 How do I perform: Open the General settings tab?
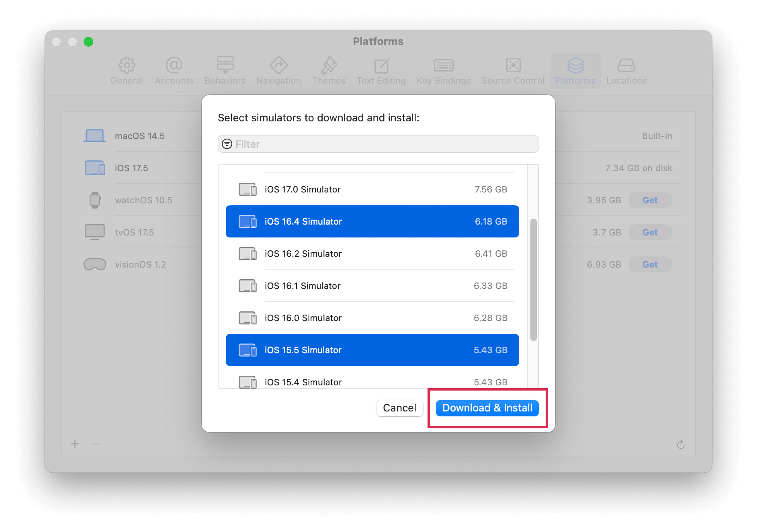pos(127,71)
